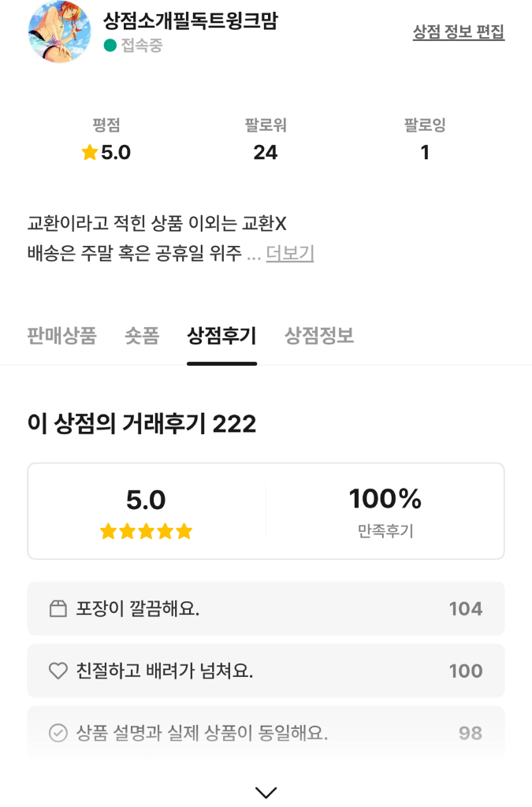Click the package box icon for 포장이 깔끔해요
The image size is (532, 807).
[58, 608]
